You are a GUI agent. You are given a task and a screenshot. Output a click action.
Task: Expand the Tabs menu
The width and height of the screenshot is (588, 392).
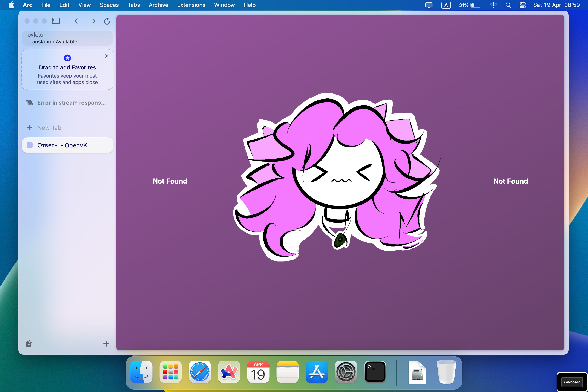[x=133, y=5]
